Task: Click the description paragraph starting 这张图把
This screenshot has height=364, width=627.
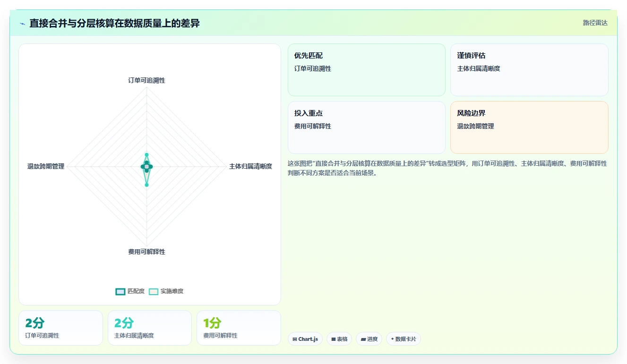Action: coord(447,168)
